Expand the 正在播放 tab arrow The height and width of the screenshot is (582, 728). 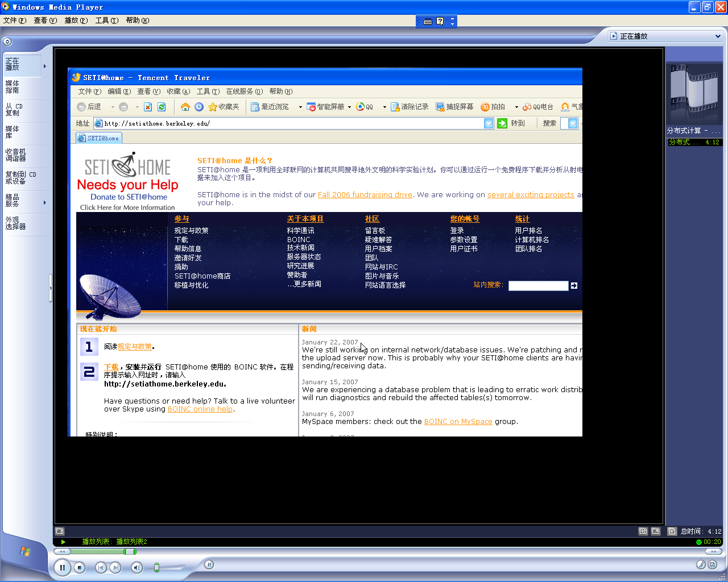[x=45, y=66]
